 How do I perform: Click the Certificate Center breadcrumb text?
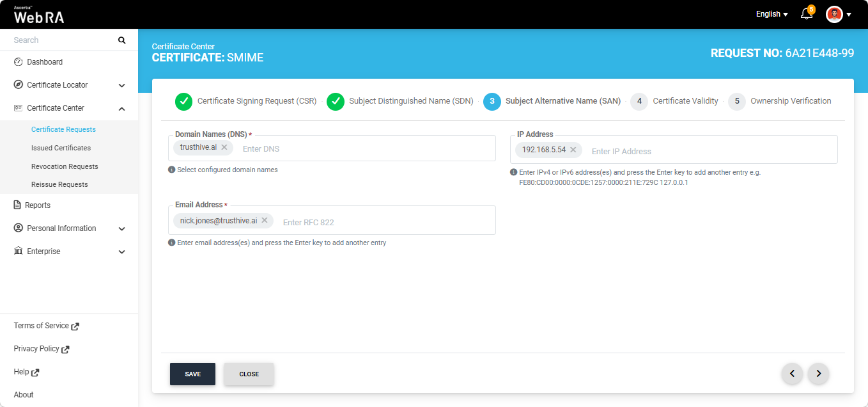(x=183, y=46)
